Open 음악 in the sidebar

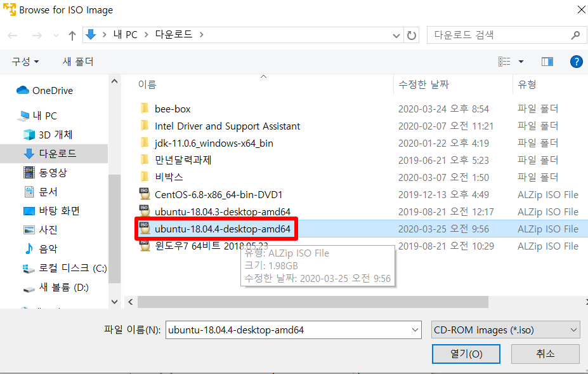point(41,248)
